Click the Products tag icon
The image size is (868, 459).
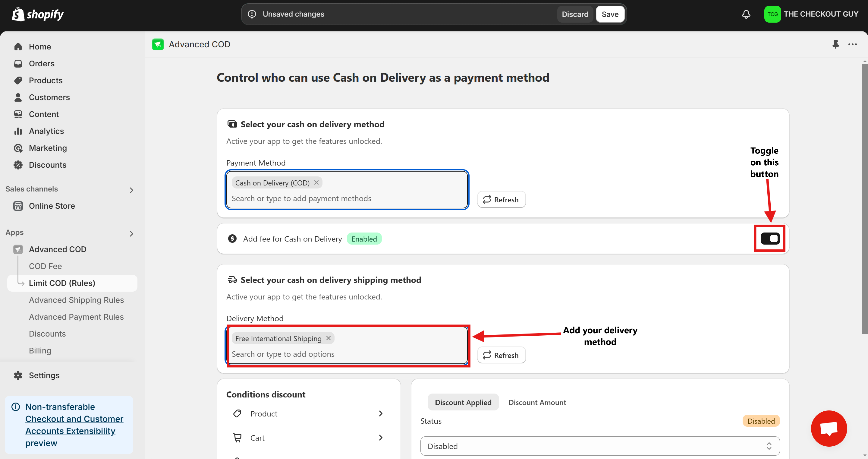pyautogui.click(x=18, y=80)
